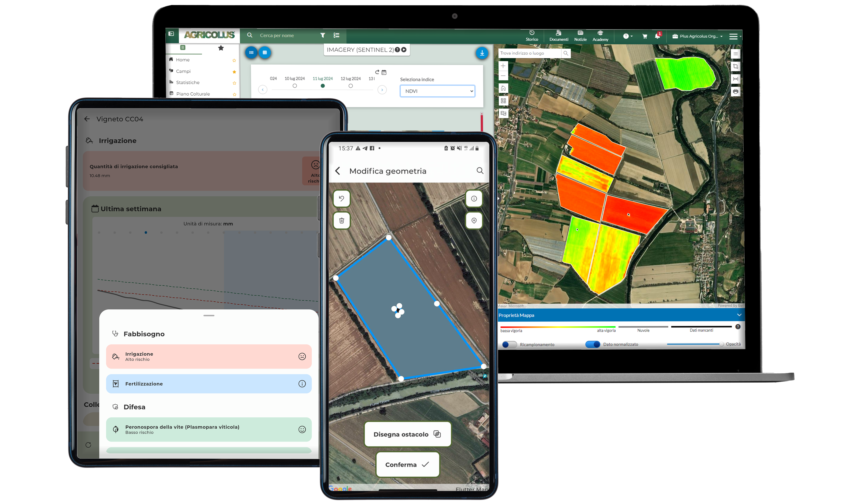Viewport: 853px width, 504px height.
Task: Collapse the sidebar with the top-left panel icon
Action: [171, 34]
